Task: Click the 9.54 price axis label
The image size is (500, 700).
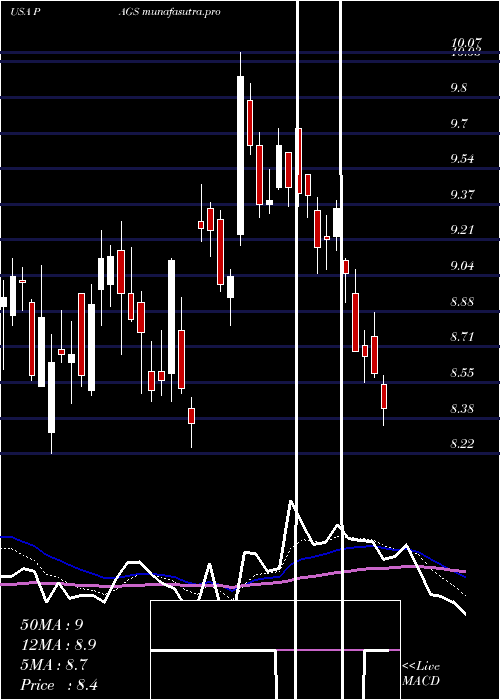Action: [462, 159]
